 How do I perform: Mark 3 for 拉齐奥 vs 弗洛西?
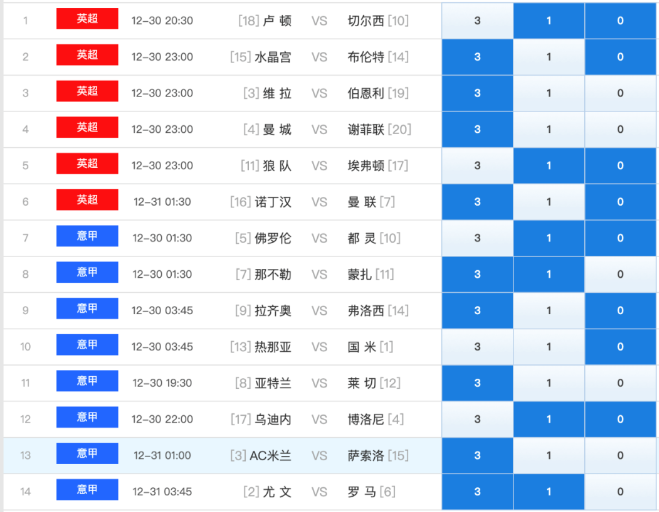(x=477, y=310)
